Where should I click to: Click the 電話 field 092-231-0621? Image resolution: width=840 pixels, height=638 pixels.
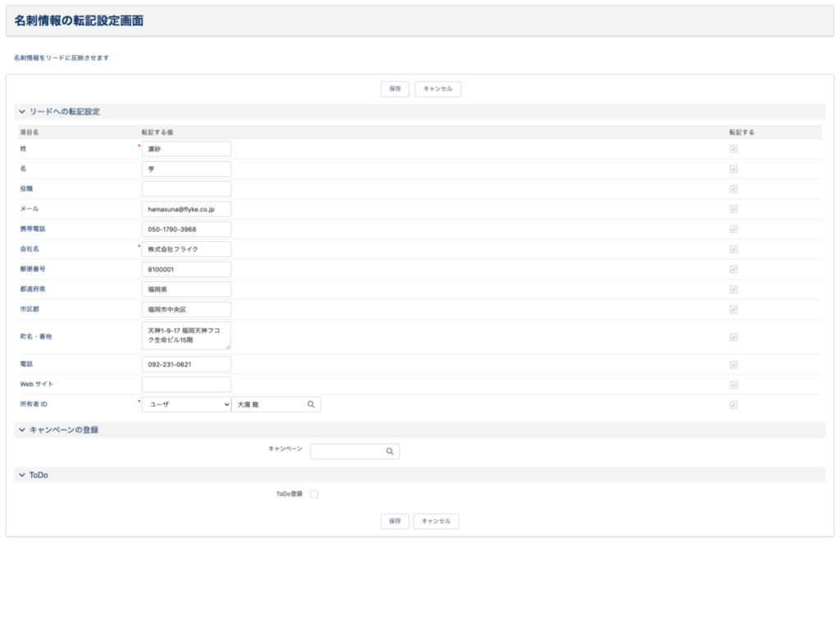tap(186, 364)
